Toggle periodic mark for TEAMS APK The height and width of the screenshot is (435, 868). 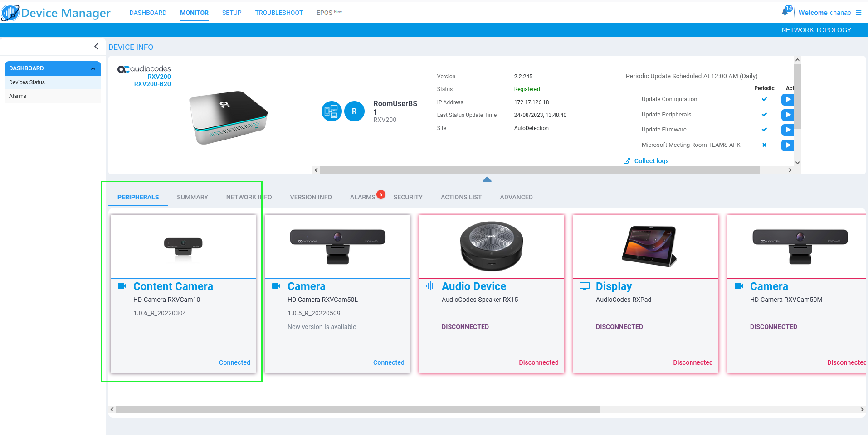point(764,145)
